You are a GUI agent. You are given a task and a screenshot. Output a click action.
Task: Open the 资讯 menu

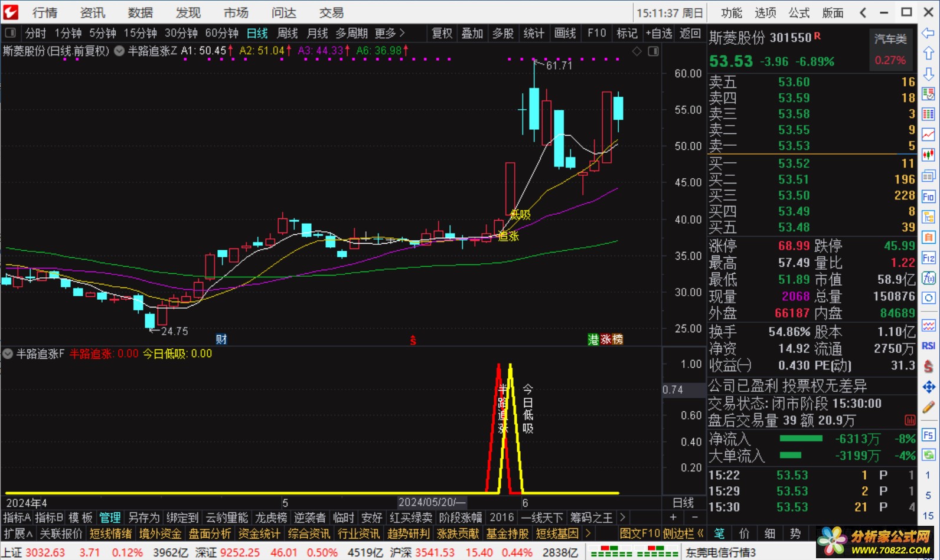pos(93,12)
